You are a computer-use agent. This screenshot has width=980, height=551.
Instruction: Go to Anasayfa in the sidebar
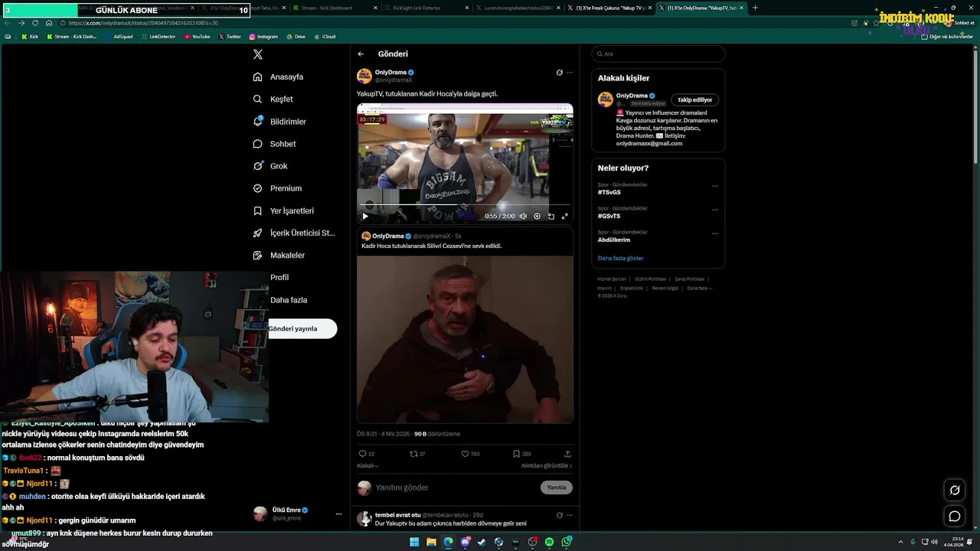pyautogui.click(x=279, y=77)
